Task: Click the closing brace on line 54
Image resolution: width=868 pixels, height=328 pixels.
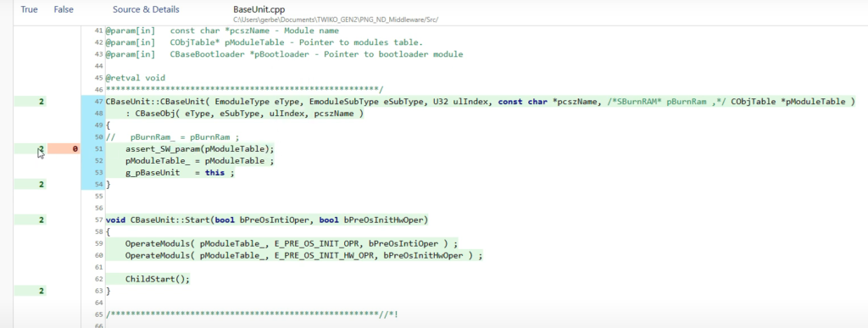Action: point(108,184)
